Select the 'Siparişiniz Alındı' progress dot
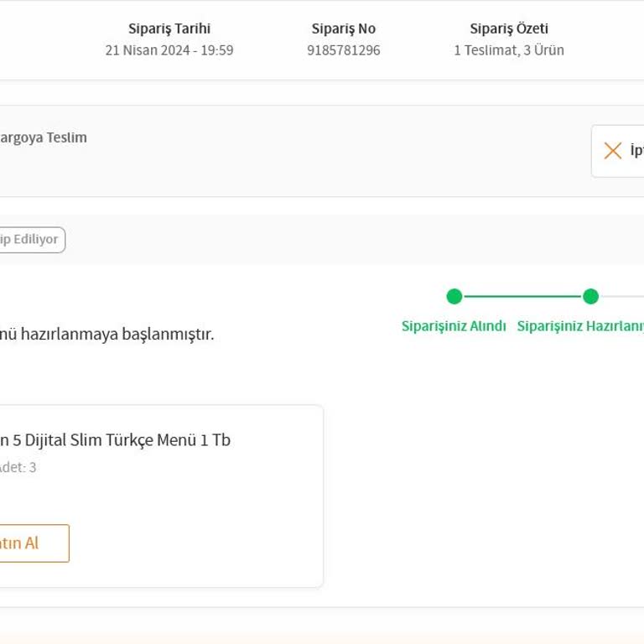The width and height of the screenshot is (644, 644). click(x=454, y=296)
